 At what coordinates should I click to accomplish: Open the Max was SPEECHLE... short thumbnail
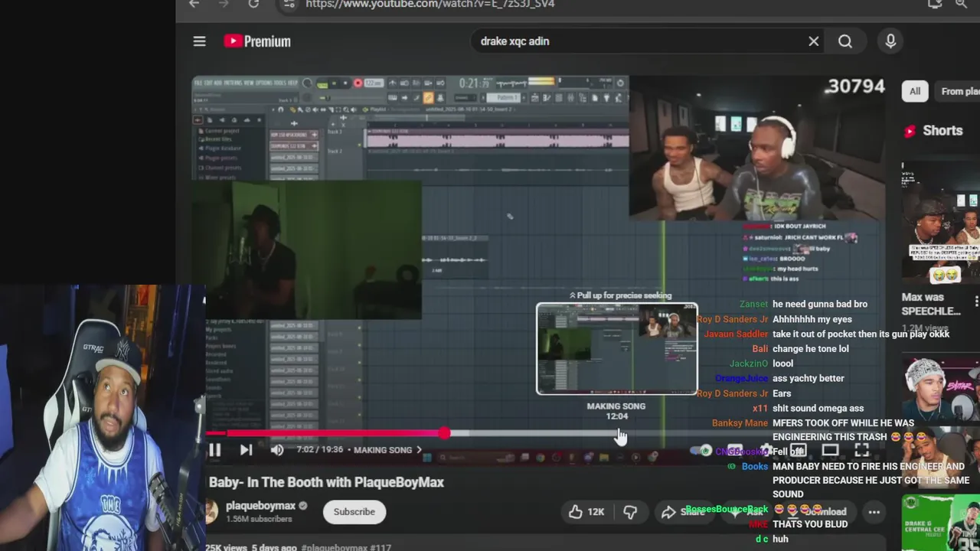941,223
